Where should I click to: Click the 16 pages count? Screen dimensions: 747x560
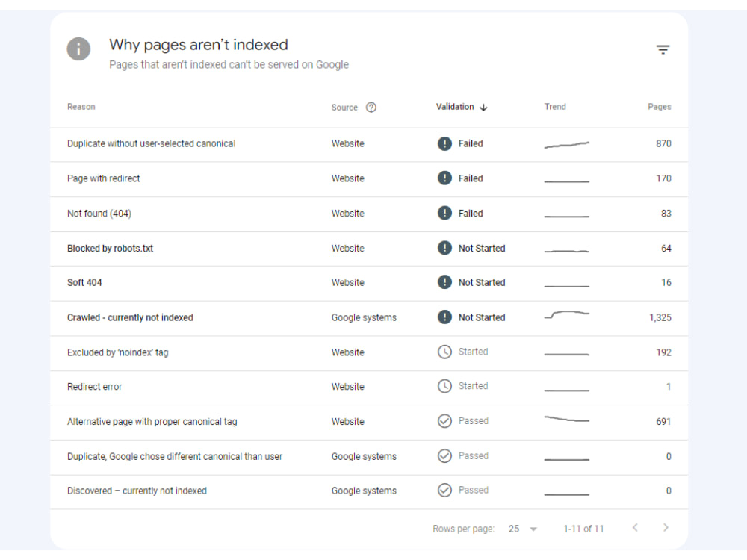[x=666, y=282]
